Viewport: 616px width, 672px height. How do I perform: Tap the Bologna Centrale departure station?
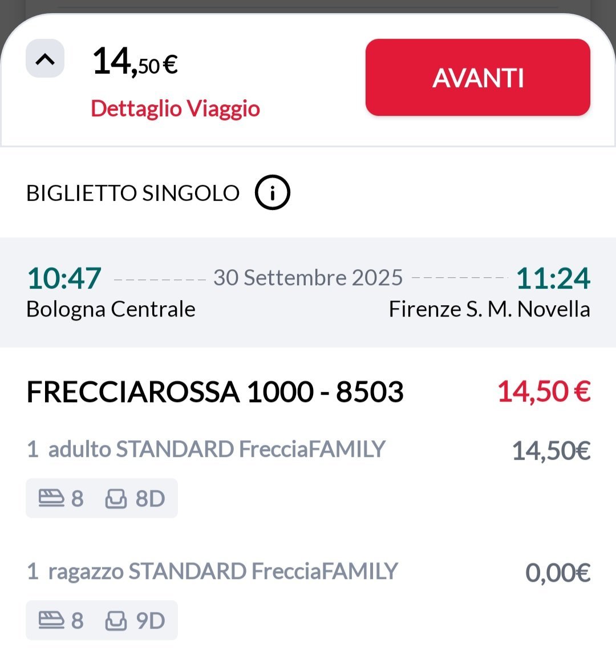[x=111, y=309]
